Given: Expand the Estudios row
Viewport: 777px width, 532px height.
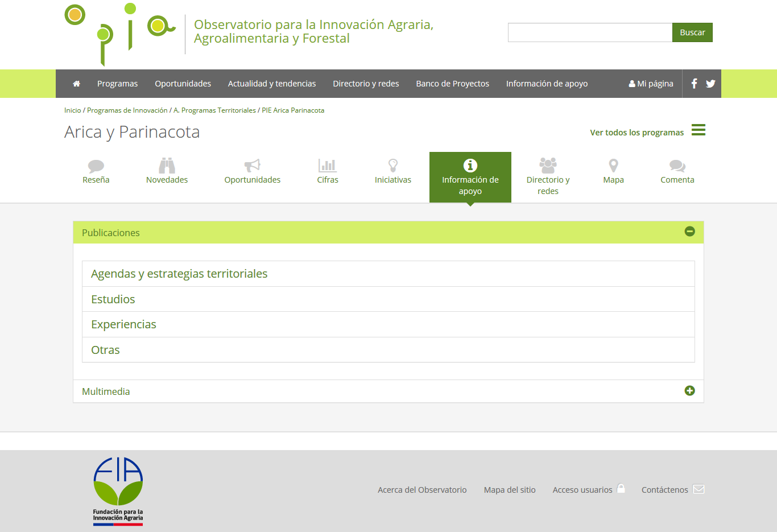Looking at the screenshot, I should 388,299.
